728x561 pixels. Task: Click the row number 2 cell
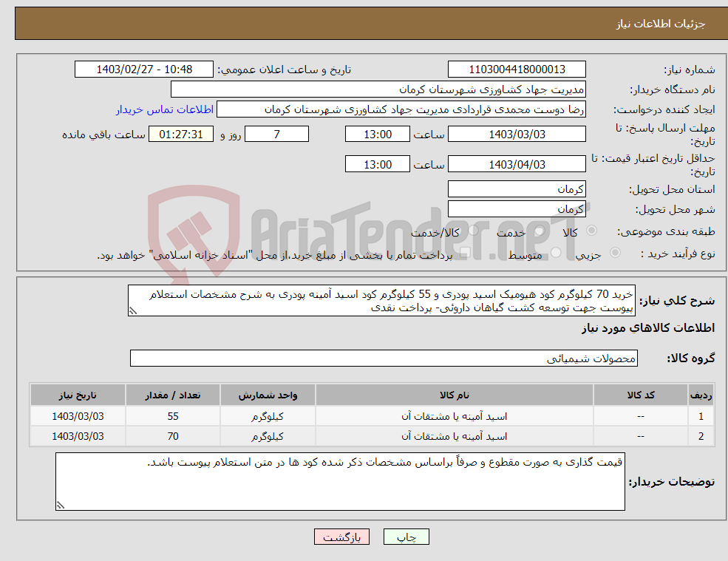pyautogui.click(x=701, y=436)
